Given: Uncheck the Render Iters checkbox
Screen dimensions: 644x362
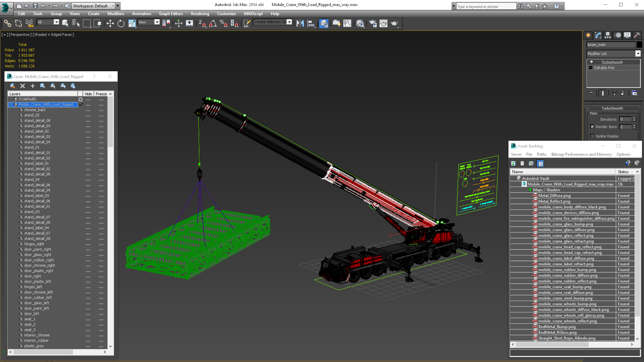Looking at the screenshot, I should click(592, 127).
